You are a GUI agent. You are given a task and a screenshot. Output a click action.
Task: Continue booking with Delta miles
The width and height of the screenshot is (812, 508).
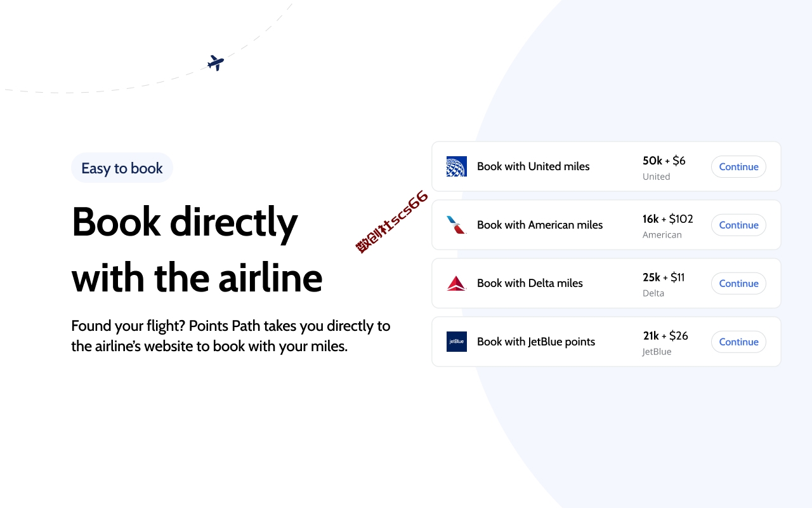[738, 283]
